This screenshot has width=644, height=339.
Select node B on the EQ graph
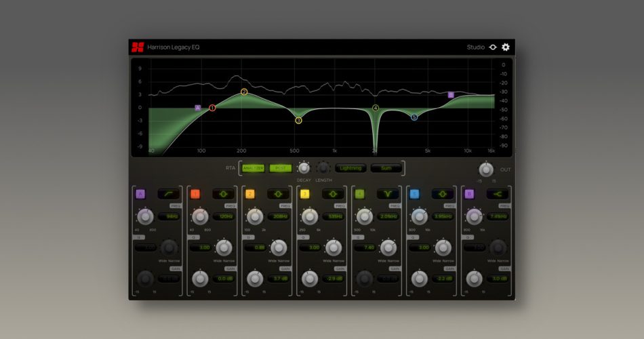pyautogui.click(x=451, y=95)
